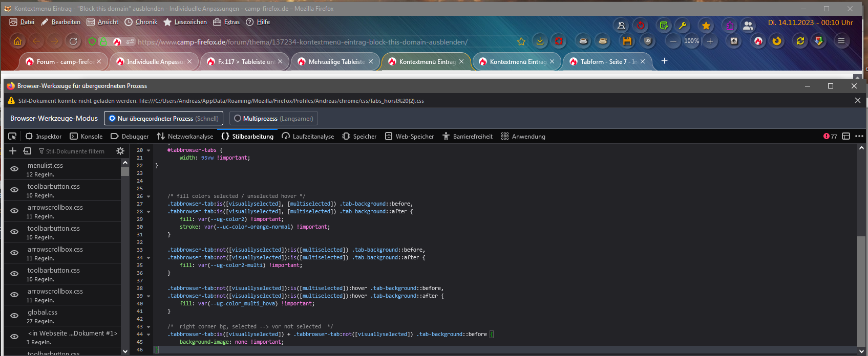Toggle visibility of global.css stylesheet
The height and width of the screenshot is (356, 868).
(14, 316)
